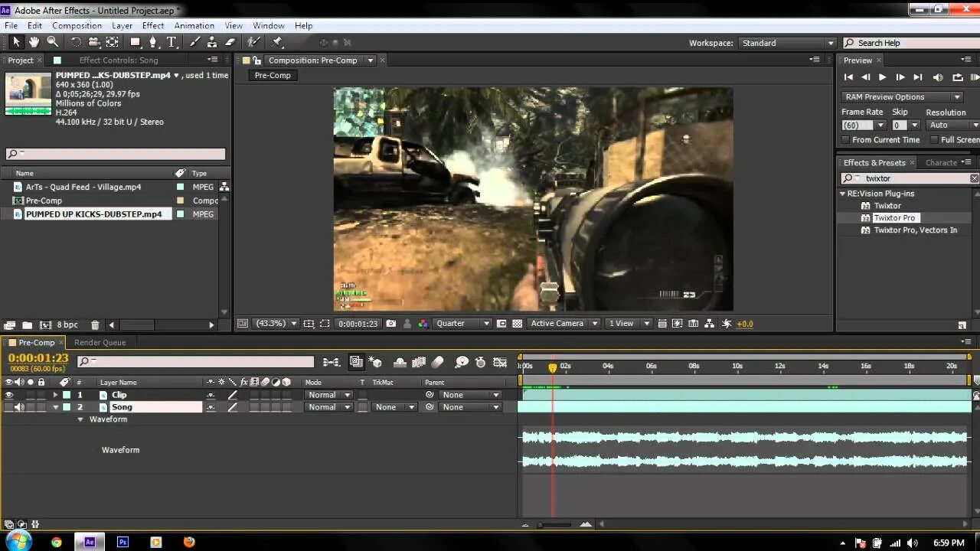The height and width of the screenshot is (551, 980).
Task: Switch to the Render Queue tab
Action: pos(100,343)
